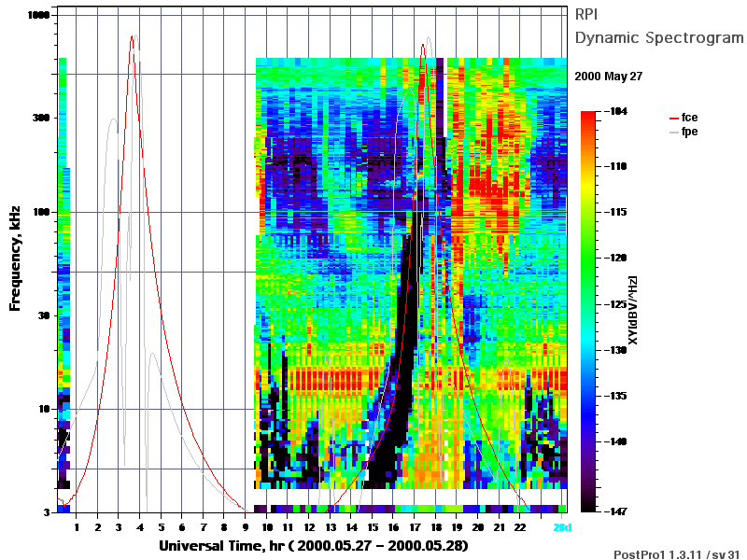The width and height of the screenshot is (747, 560).
Task: Click the 100 kHz frequency axis label
Action: pyautogui.click(x=41, y=212)
